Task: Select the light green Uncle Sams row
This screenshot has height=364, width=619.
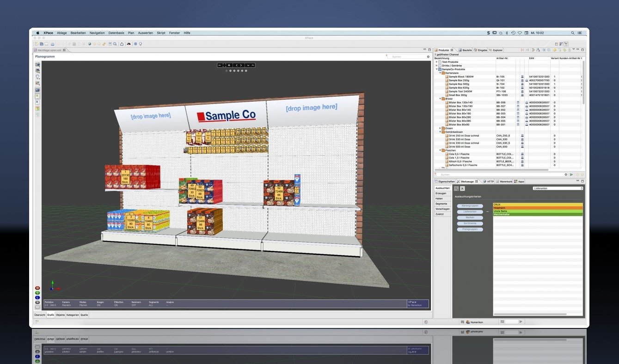Action: (x=538, y=211)
